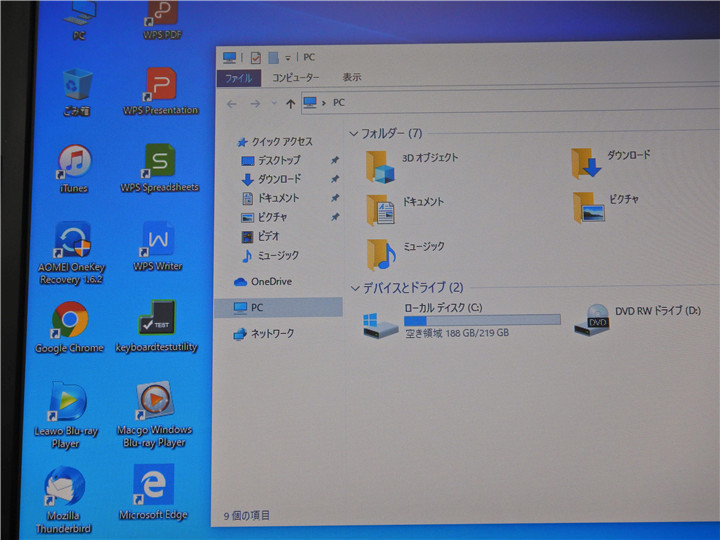The height and width of the screenshot is (540, 720).
Task: Select the Microsoft Edge desktop icon
Action: [x=153, y=493]
